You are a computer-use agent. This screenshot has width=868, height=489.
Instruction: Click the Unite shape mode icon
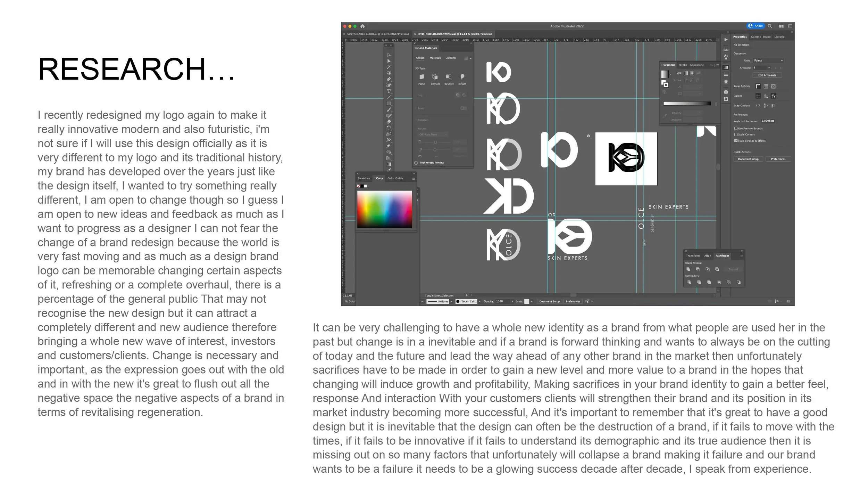tap(688, 269)
